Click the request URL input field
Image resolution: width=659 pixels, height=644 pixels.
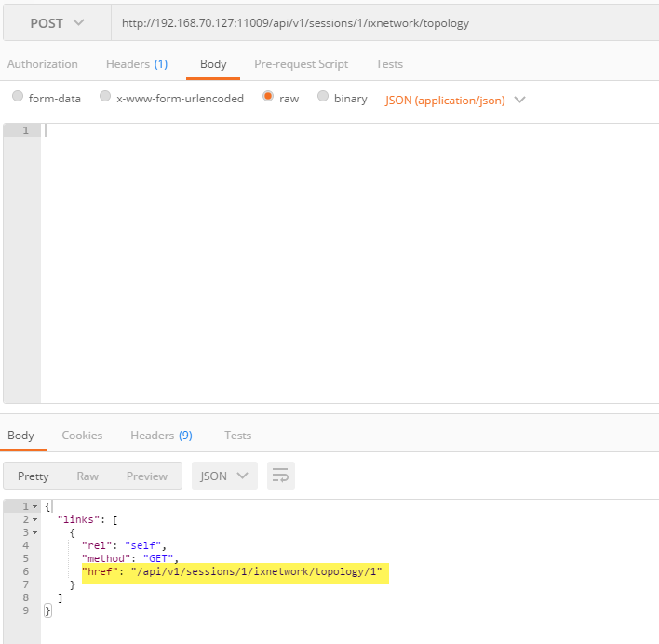click(x=382, y=22)
